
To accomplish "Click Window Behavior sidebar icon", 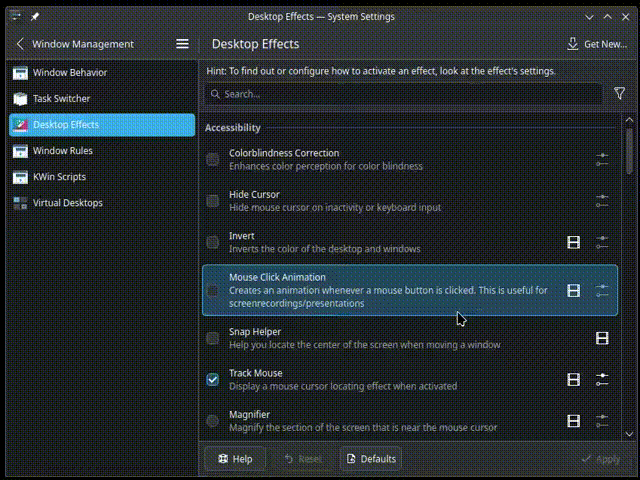I will [20, 73].
